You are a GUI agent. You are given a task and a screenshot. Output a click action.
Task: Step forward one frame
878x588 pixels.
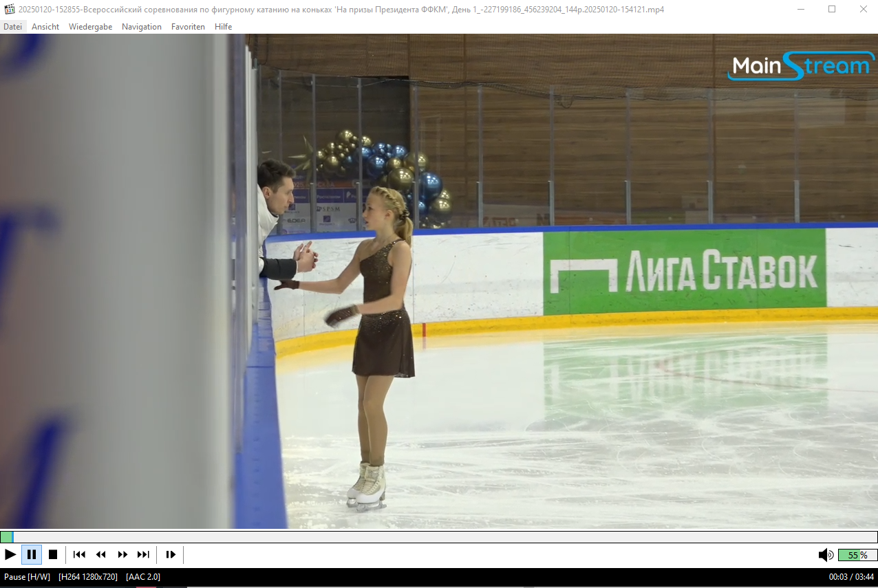click(x=171, y=554)
